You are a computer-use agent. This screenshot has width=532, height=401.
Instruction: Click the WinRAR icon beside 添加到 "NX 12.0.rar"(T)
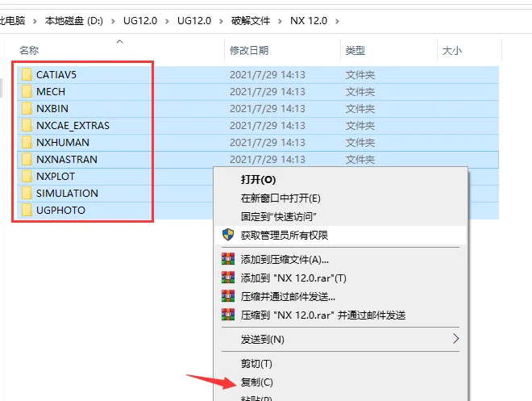pos(228,278)
